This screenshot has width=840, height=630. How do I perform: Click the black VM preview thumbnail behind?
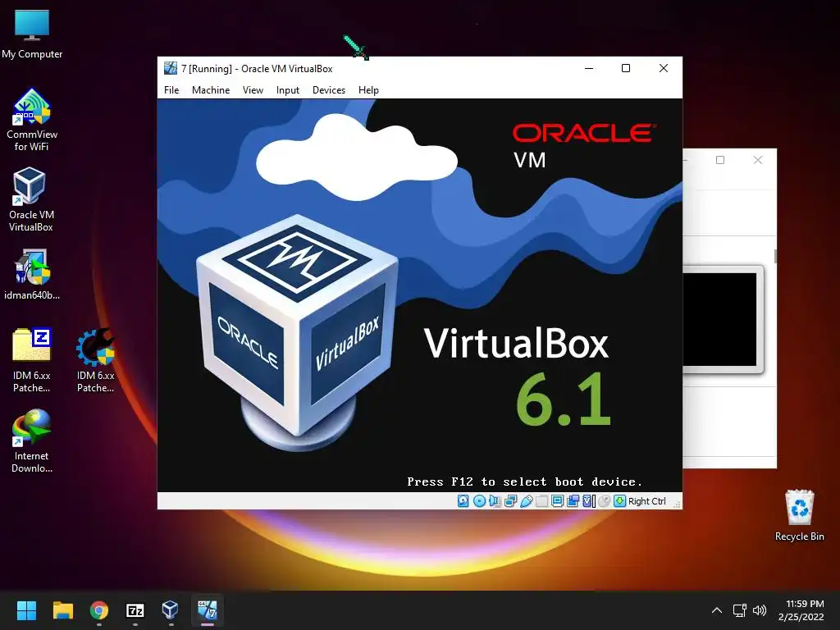tap(719, 319)
